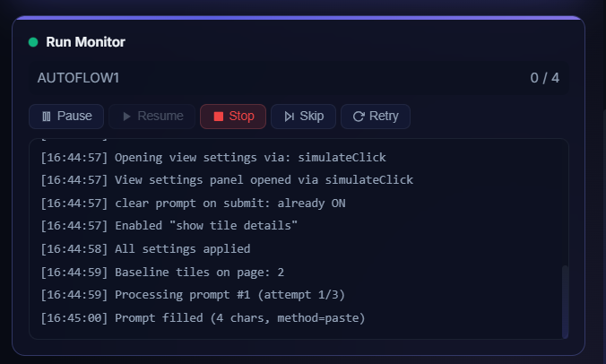This screenshot has width=606, height=364.
Task: Click the "All settings applied" log line
Action: tap(145, 248)
